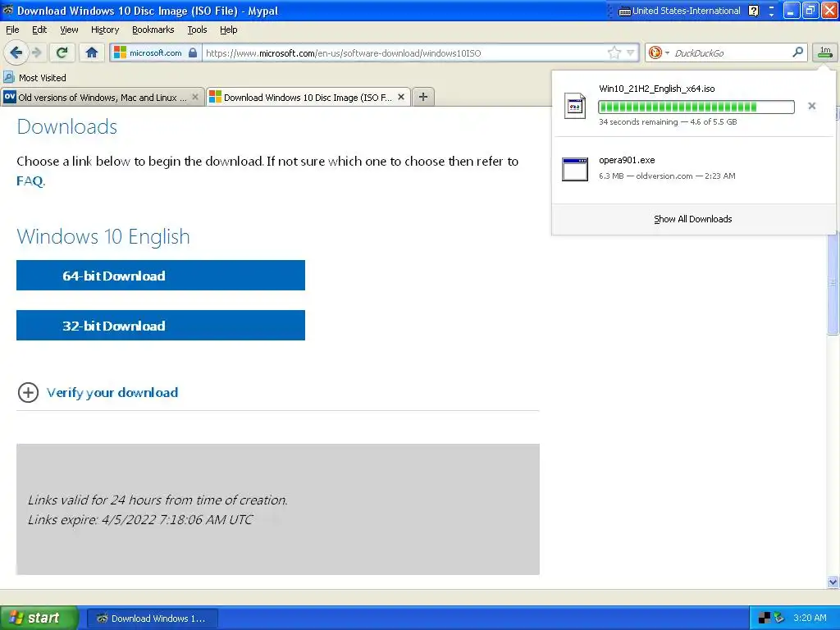Open the Home page icon
The height and width of the screenshot is (630, 840).
(x=92, y=52)
